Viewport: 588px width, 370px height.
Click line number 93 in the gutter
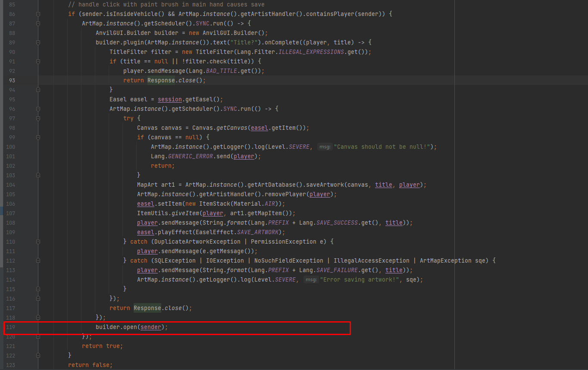12,80
